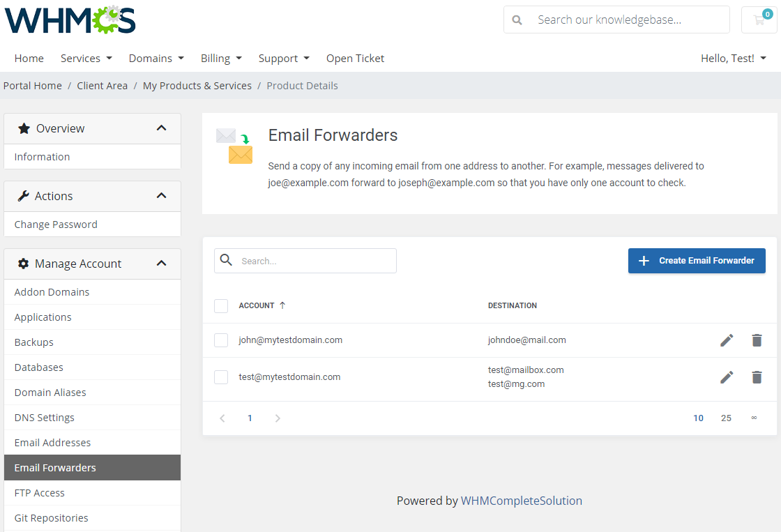Click the WHMCS logo
The image size is (781, 532).
tap(70, 20)
